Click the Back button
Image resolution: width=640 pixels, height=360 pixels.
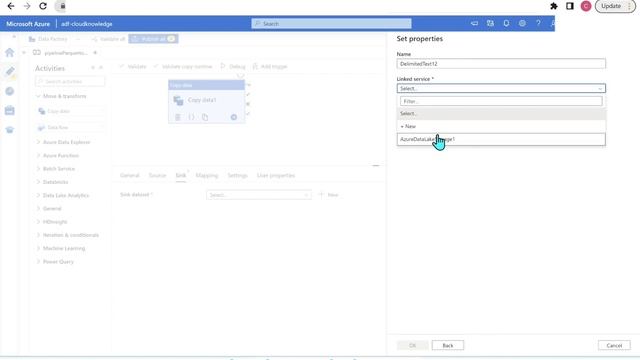(x=448, y=345)
